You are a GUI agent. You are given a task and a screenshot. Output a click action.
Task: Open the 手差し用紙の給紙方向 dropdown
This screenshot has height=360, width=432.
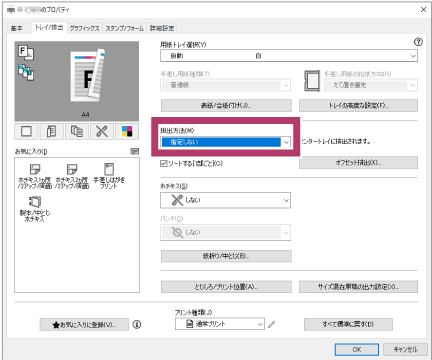click(371, 85)
